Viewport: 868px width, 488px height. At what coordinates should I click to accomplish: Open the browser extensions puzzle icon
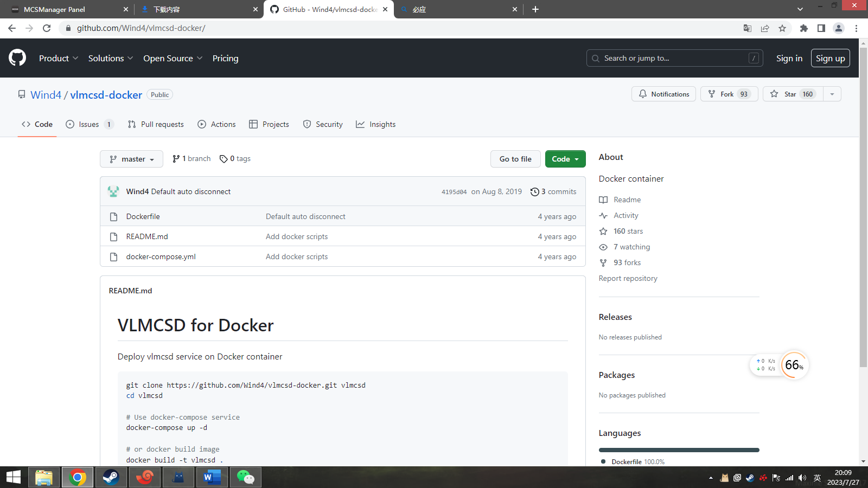(804, 28)
